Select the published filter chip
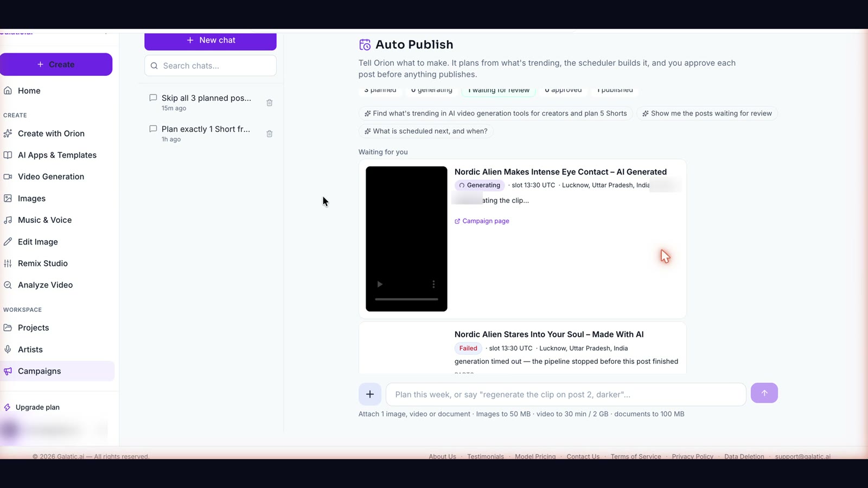Viewport: 868px width, 488px height. pyautogui.click(x=615, y=91)
